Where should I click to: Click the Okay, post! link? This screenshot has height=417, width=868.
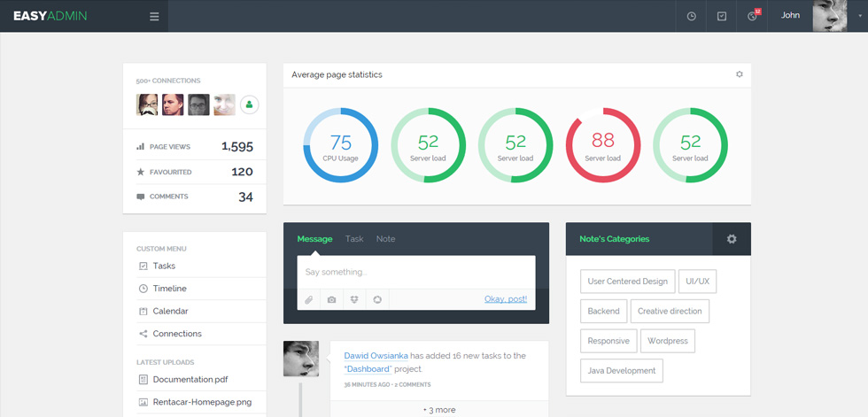point(506,299)
